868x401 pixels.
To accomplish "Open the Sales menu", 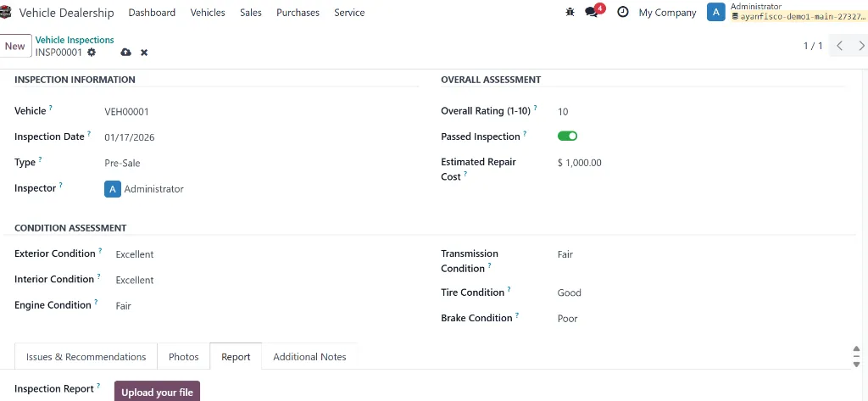I will 251,12.
